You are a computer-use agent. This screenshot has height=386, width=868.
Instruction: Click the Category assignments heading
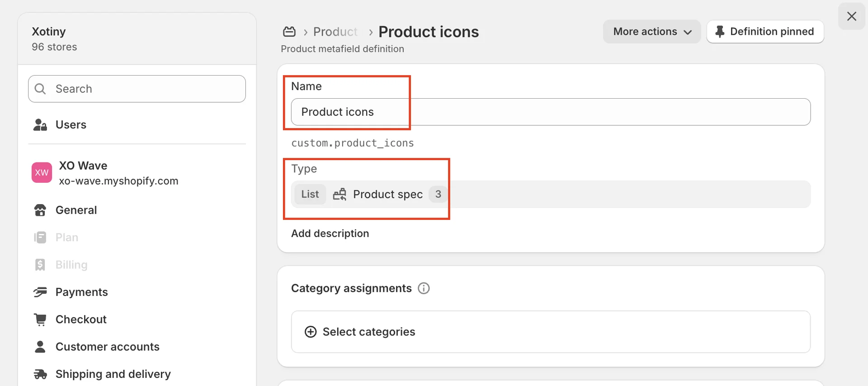click(351, 288)
